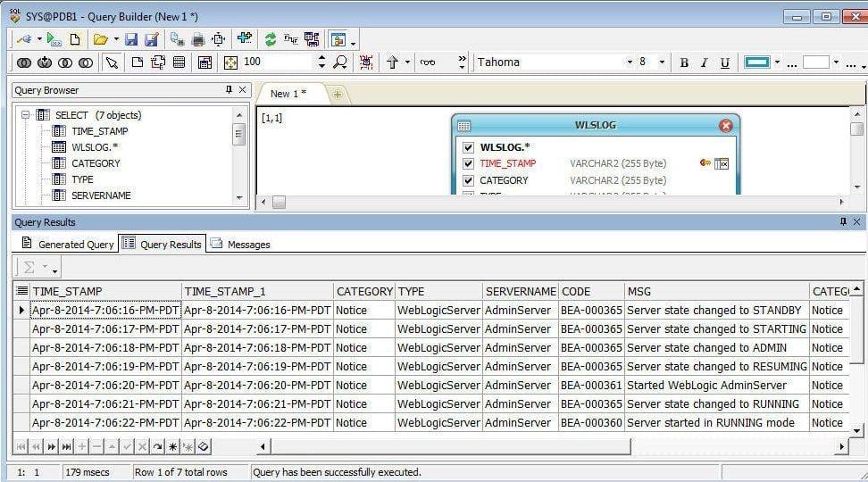Uncheck the CATEGORY column checkbox

click(468, 180)
